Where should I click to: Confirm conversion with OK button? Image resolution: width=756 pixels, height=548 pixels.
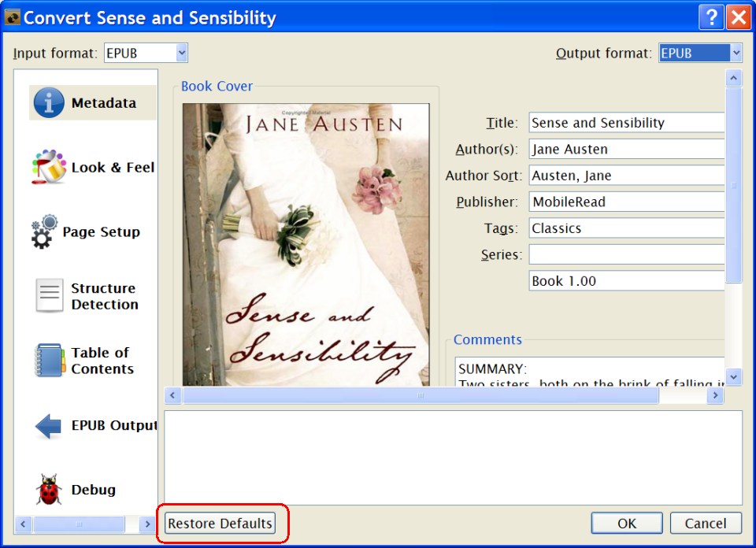[627, 524]
